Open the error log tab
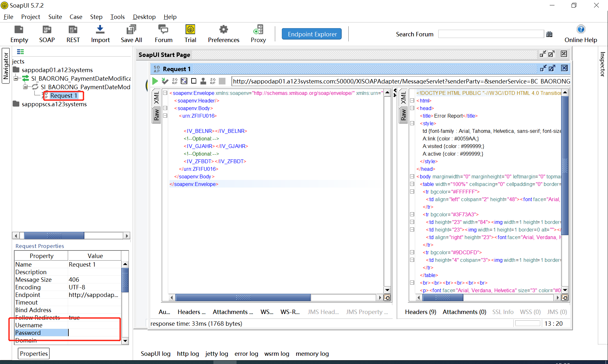The image size is (608, 364). (246, 354)
